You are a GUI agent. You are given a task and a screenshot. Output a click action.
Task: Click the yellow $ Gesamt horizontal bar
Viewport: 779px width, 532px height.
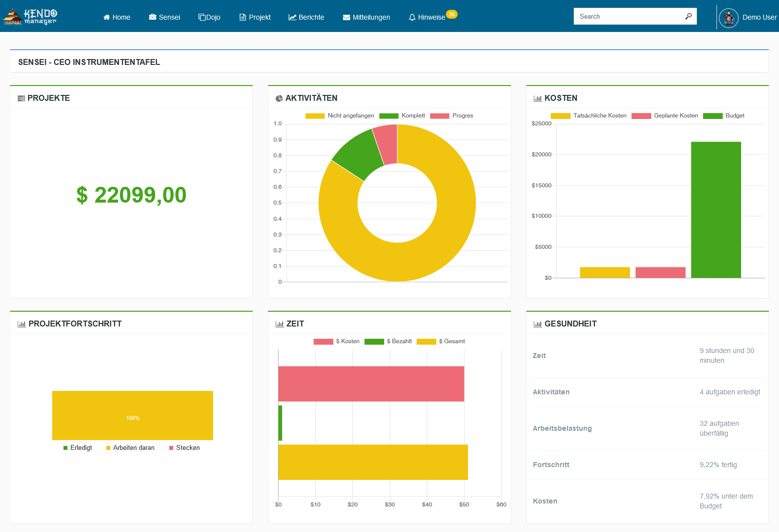(x=373, y=462)
